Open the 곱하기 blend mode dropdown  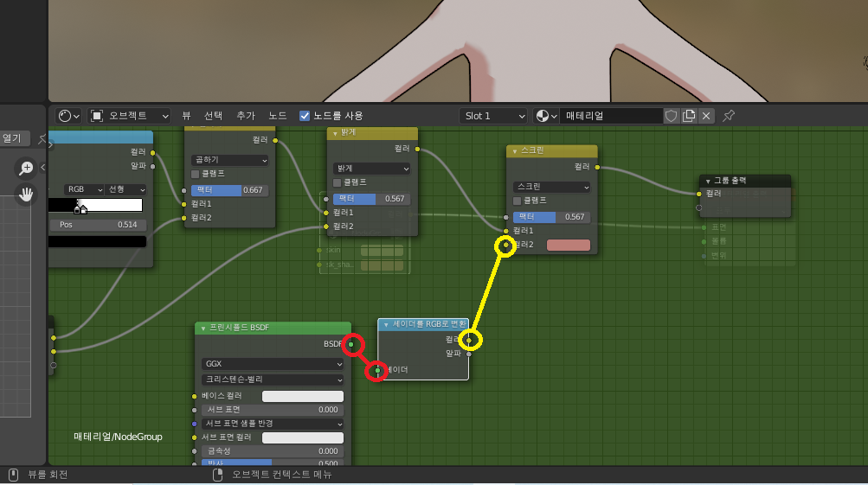pos(229,160)
